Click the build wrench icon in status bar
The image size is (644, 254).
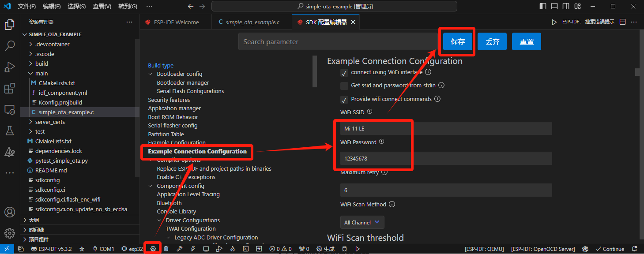click(180, 249)
